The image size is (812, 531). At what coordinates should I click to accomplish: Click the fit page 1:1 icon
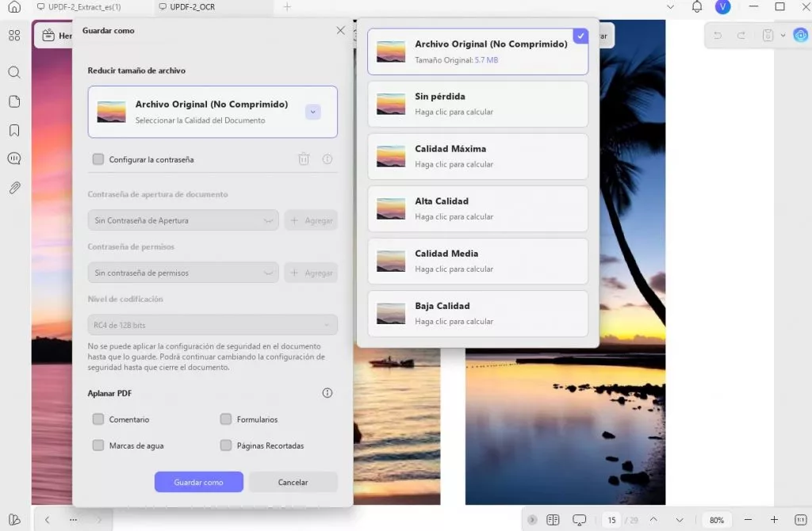[800, 520]
